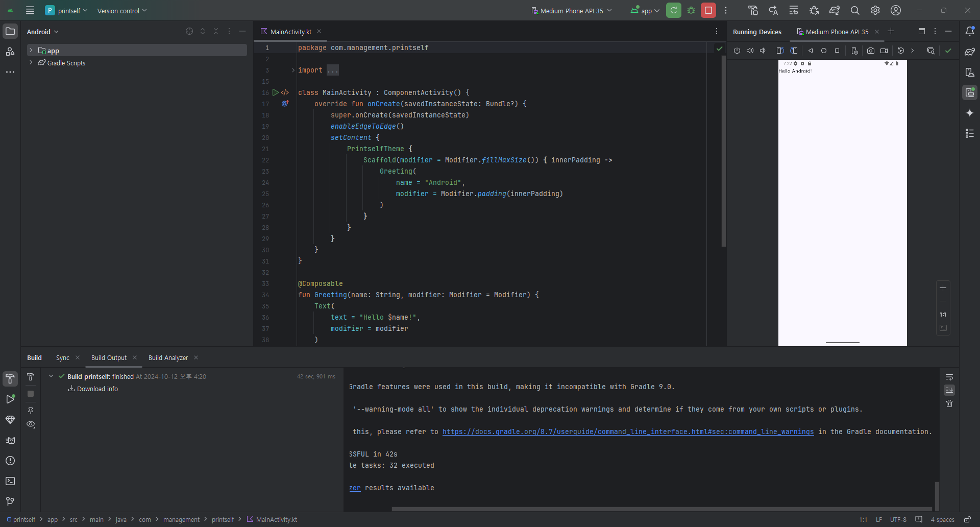Open the main hamburger menu

[x=30, y=10]
